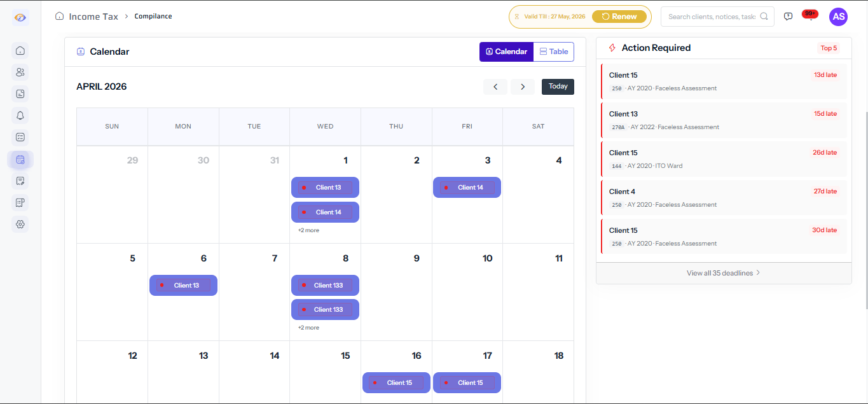Click the search magnifier icon
868x404 pixels.
(x=764, y=17)
